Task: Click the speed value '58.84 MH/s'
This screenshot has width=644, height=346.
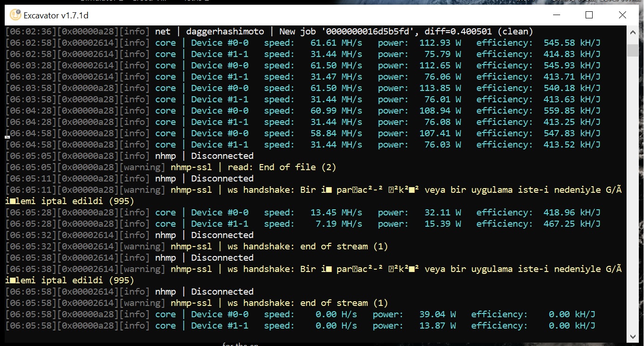Action: [x=336, y=133]
